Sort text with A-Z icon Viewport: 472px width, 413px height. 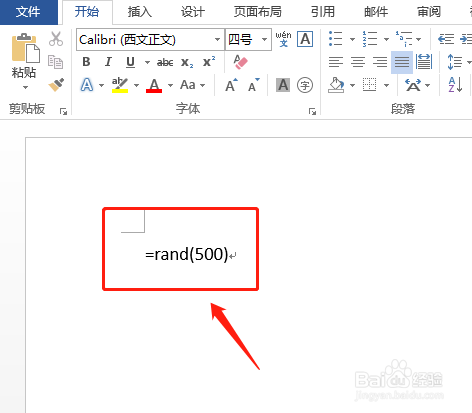pyautogui.click(x=455, y=85)
